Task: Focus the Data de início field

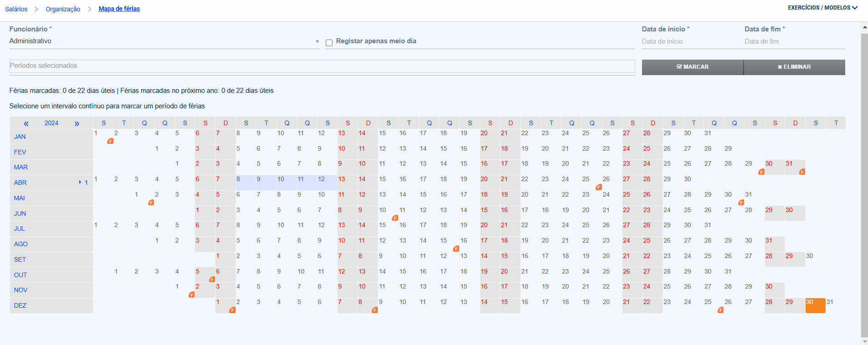Action: [x=692, y=41]
